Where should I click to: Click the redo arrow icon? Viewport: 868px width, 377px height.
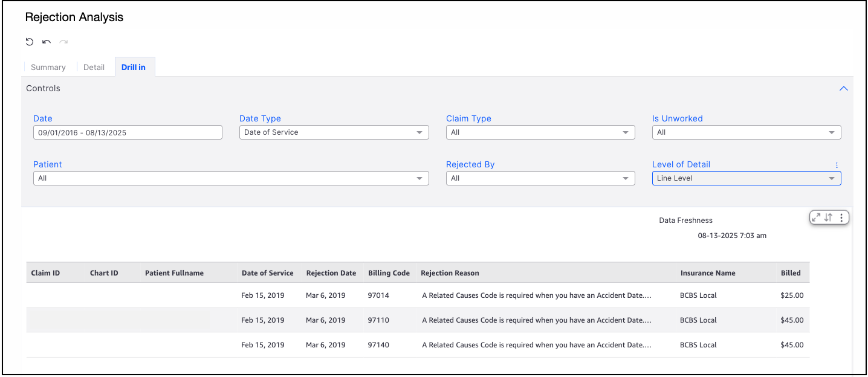click(63, 42)
